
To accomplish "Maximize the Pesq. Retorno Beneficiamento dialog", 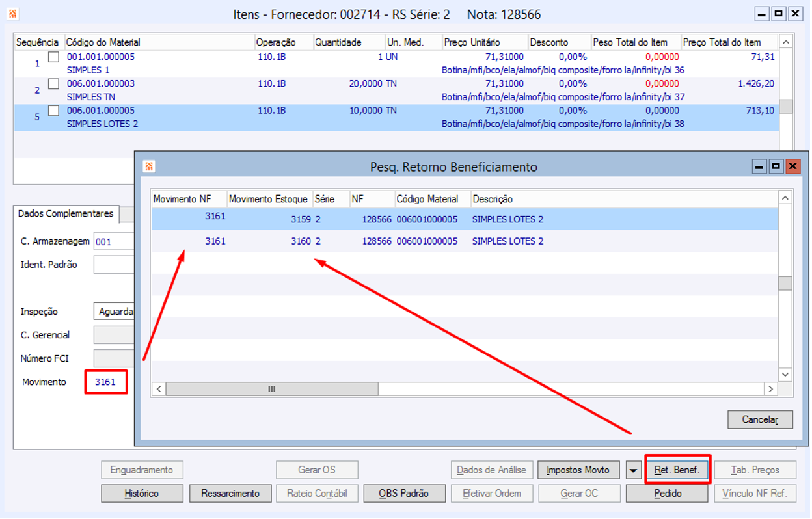I will [776, 166].
